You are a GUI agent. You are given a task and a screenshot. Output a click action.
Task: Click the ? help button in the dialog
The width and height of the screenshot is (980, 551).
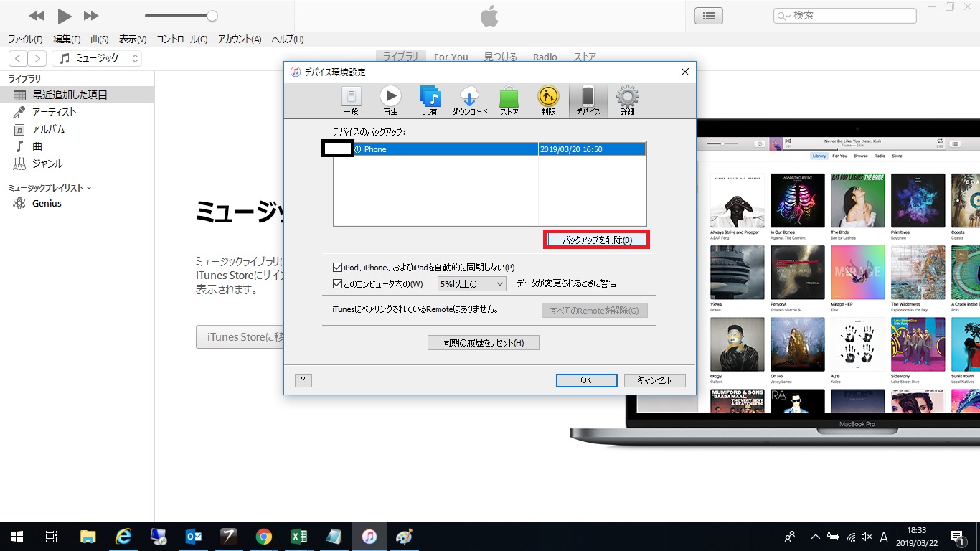pos(303,380)
